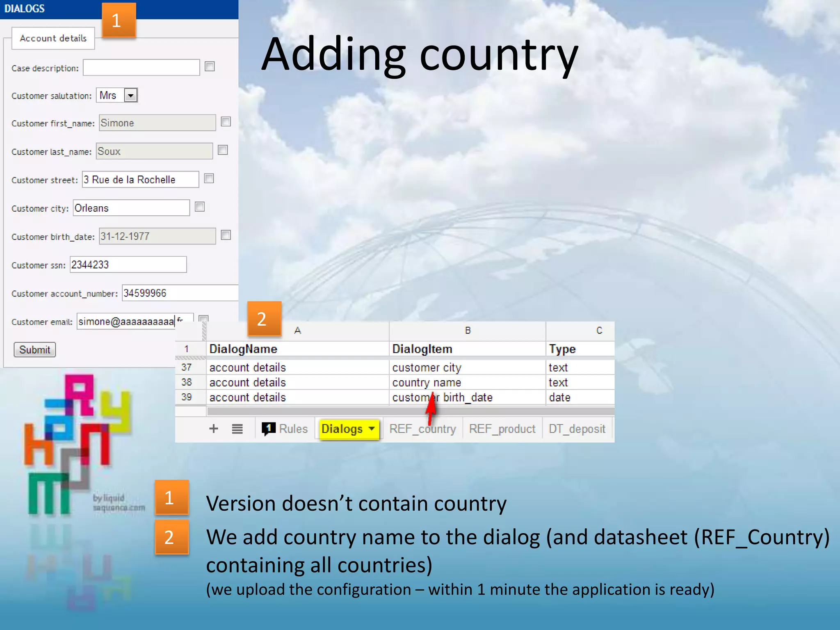Click the Customer street field
The width and height of the screenshot is (840, 630).
point(140,179)
